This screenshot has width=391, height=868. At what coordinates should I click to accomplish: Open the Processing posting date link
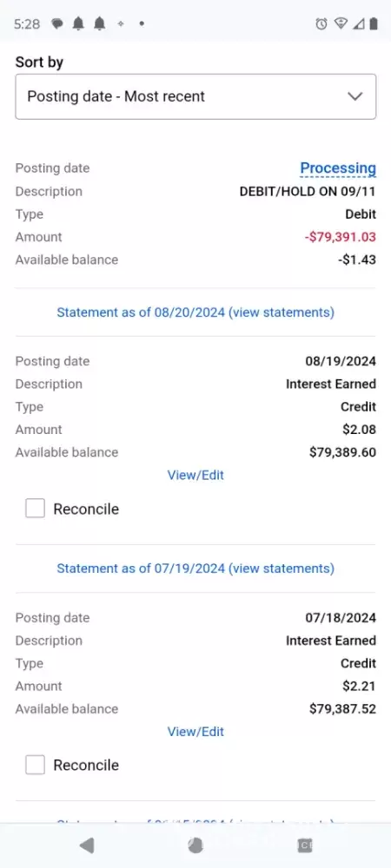tap(338, 168)
